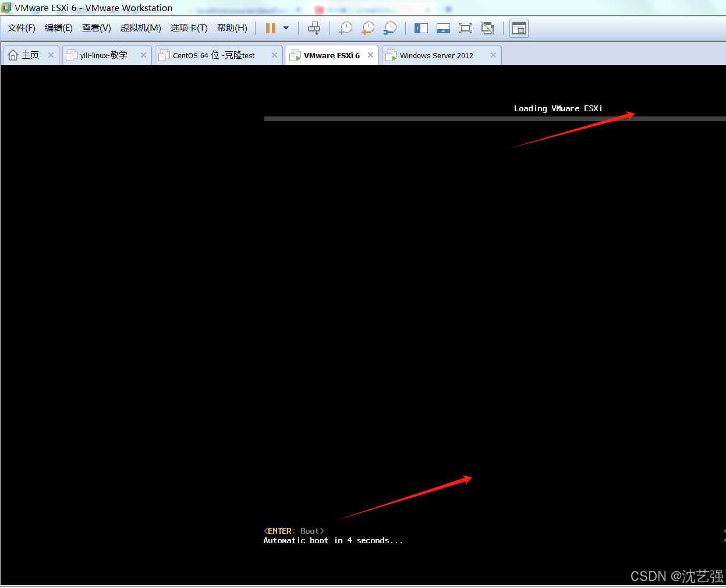Take a snapshot of the VM
726x588 pixels.
tap(346, 28)
